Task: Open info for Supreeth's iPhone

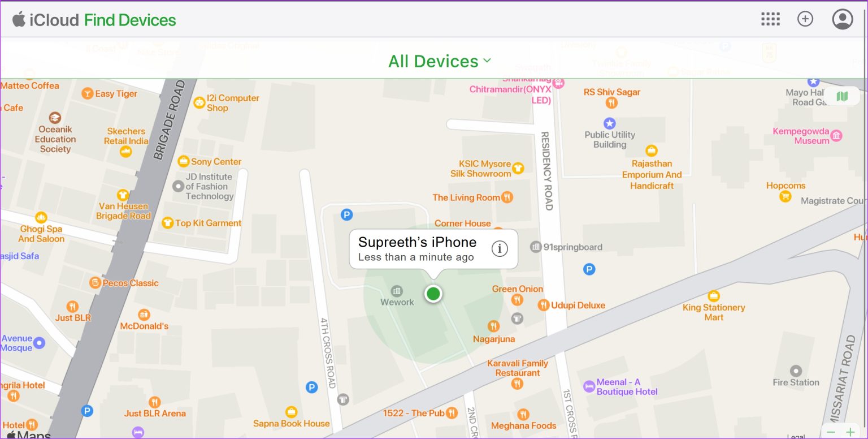Action: point(500,248)
